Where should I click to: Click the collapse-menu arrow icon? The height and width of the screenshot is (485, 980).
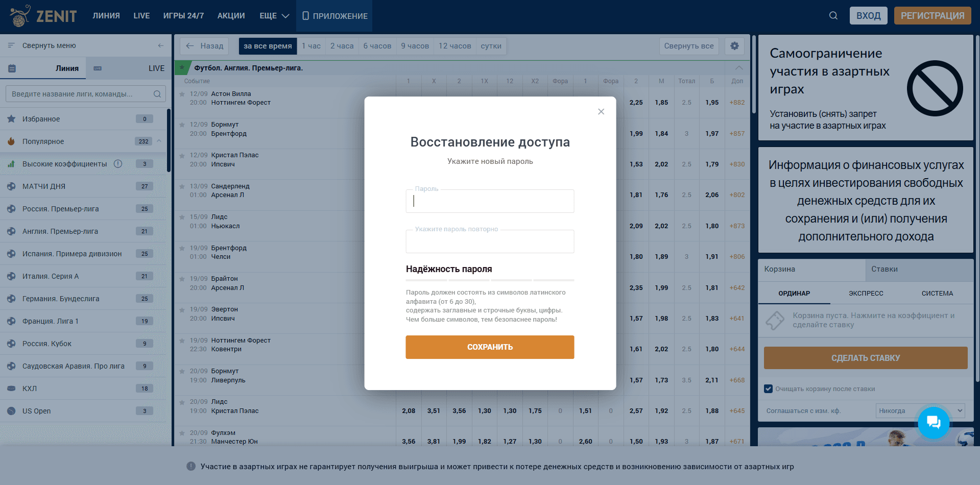[161, 45]
